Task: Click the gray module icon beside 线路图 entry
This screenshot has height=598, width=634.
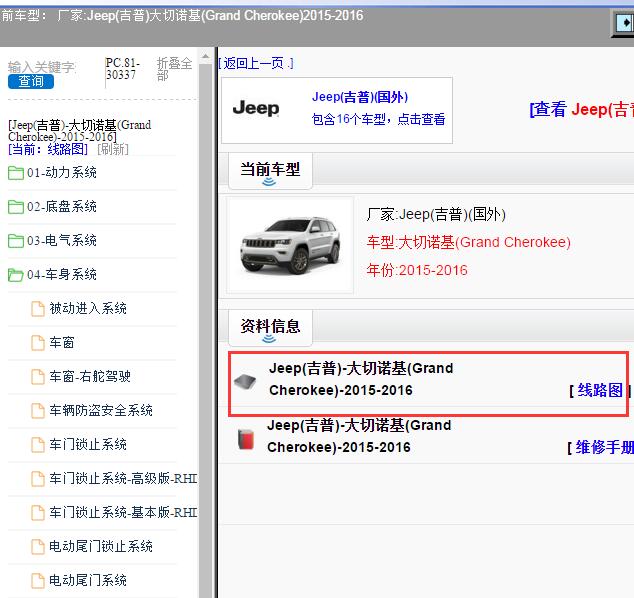Action: (245, 381)
